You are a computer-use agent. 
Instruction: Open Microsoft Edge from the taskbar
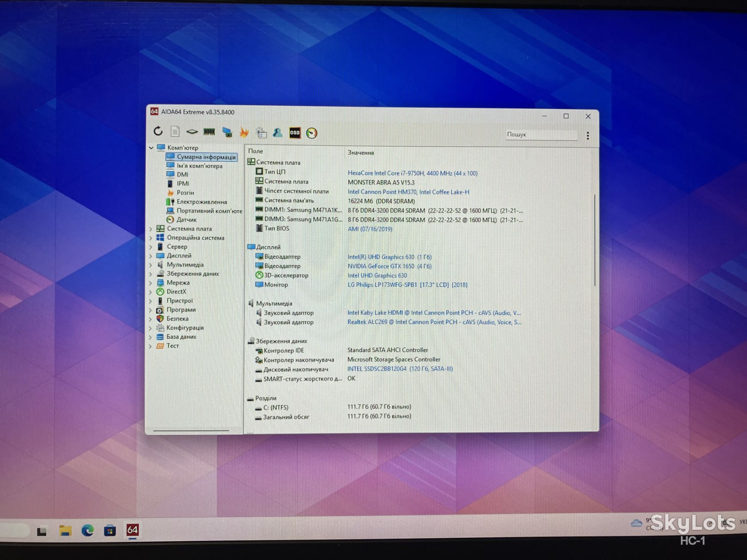tap(88, 530)
